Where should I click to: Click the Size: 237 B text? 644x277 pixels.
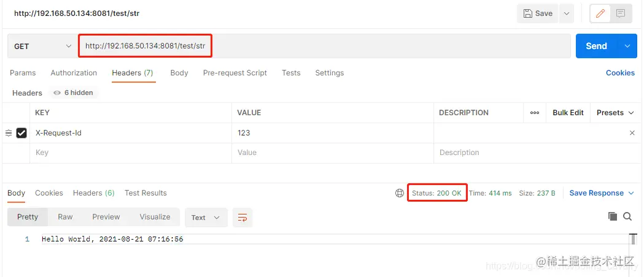coord(537,193)
